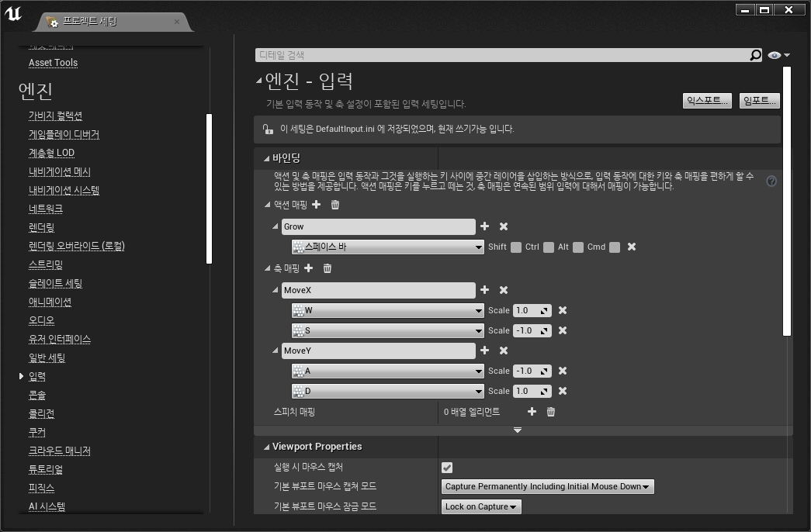Click the category list vertical scrollbar

[209, 188]
